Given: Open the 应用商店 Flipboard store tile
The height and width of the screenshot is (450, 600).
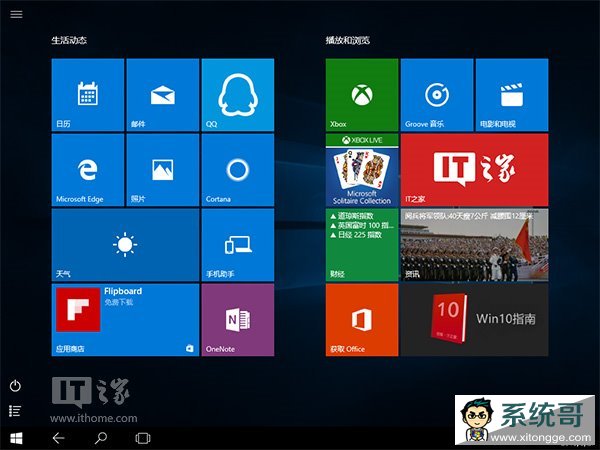Looking at the screenshot, I should point(125,320).
